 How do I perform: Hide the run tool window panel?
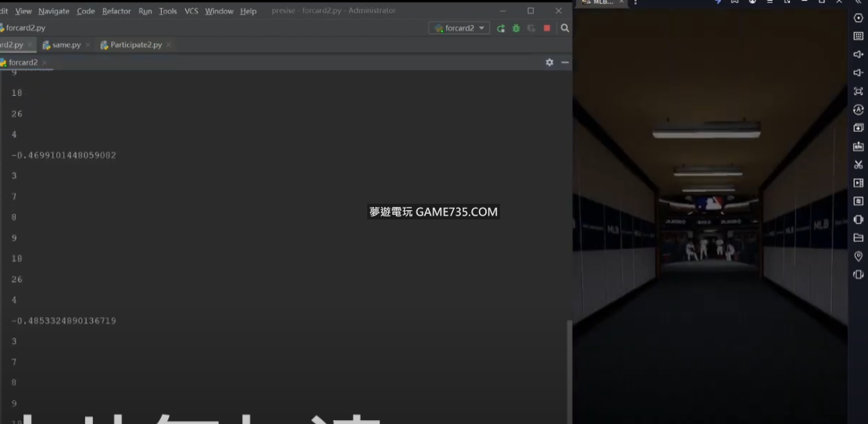tap(565, 62)
